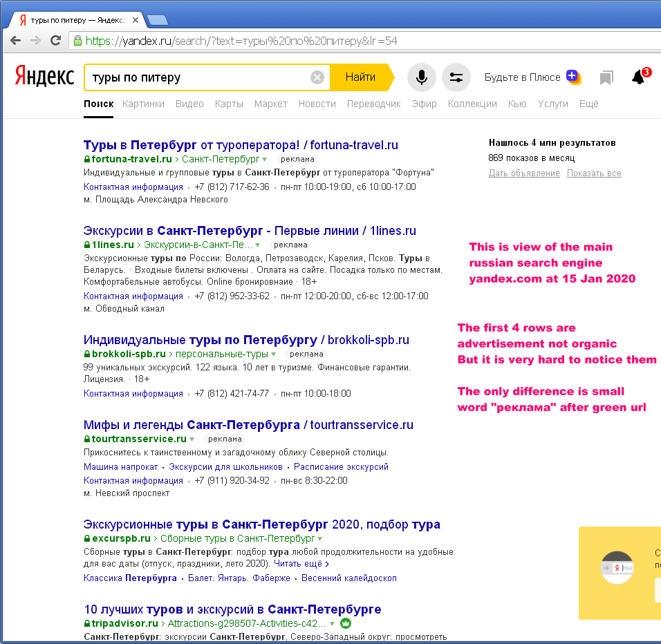Image resolution: width=661 pixels, height=644 pixels.
Task: Click 'Классика Петербурга' sitelink
Action: tap(130, 578)
